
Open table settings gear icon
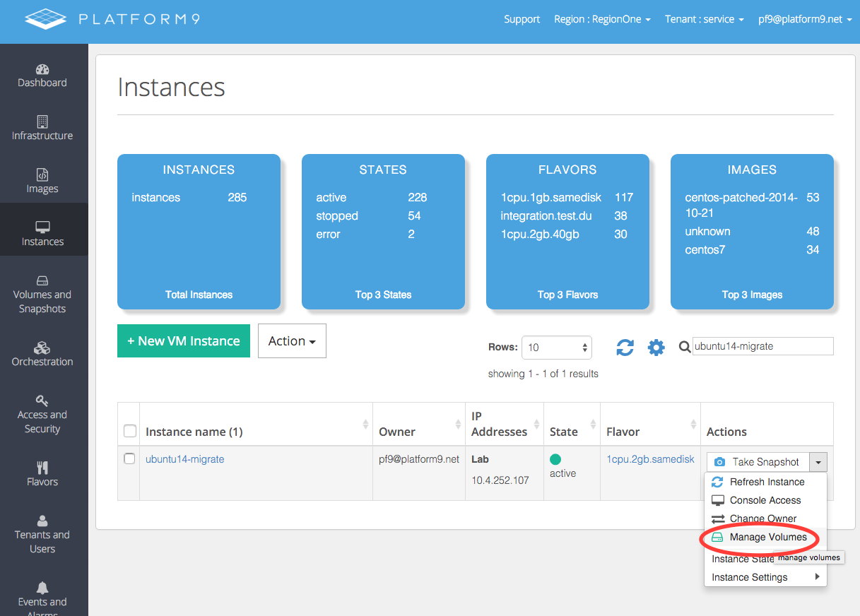[656, 348]
